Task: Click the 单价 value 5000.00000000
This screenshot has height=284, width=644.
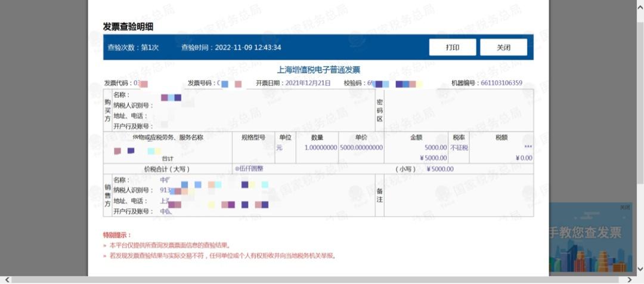Action: coord(361,147)
